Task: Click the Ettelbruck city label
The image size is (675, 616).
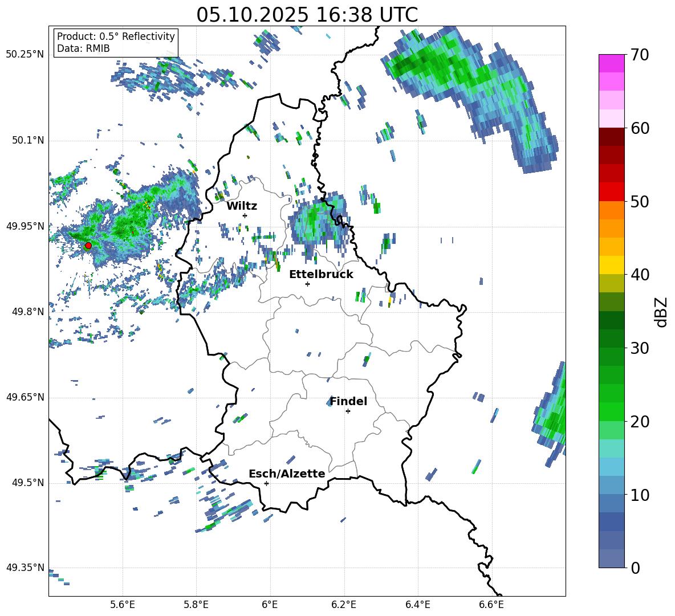Action: pyautogui.click(x=321, y=275)
